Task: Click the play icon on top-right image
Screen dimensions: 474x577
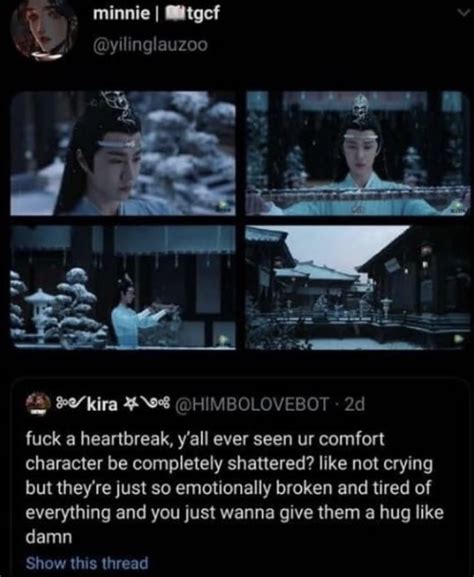Action: pos(459,205)
